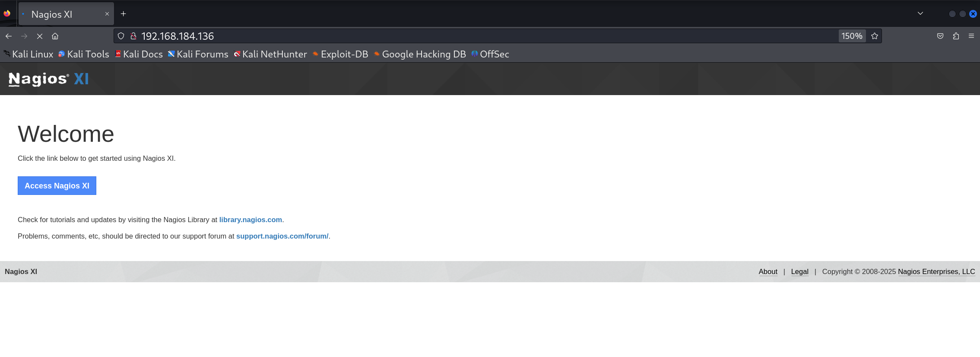Open the Google Hacking DB bookmark
980x357 pixels.
420,54
